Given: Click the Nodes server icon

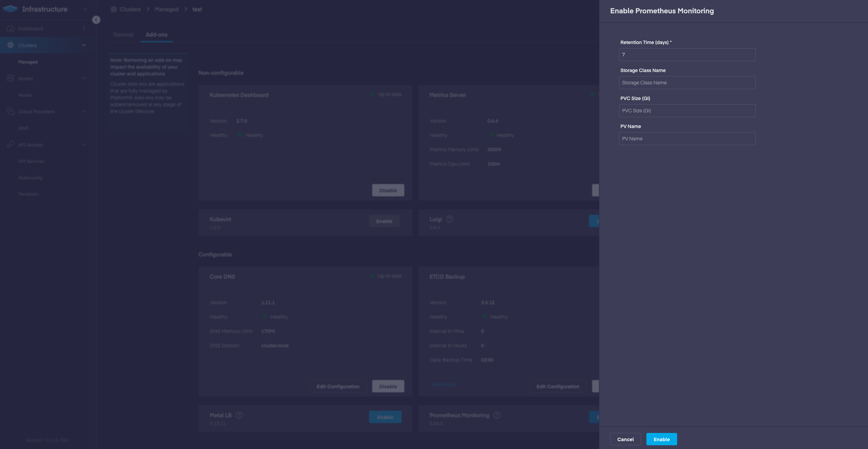Looking at the screenshot, I should (x=11, y=78).
